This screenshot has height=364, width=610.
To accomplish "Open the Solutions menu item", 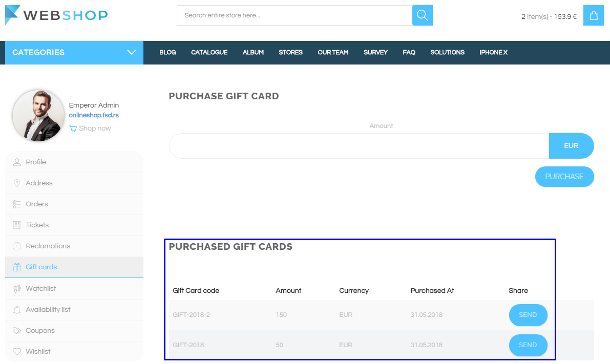I will coord(448,52).
